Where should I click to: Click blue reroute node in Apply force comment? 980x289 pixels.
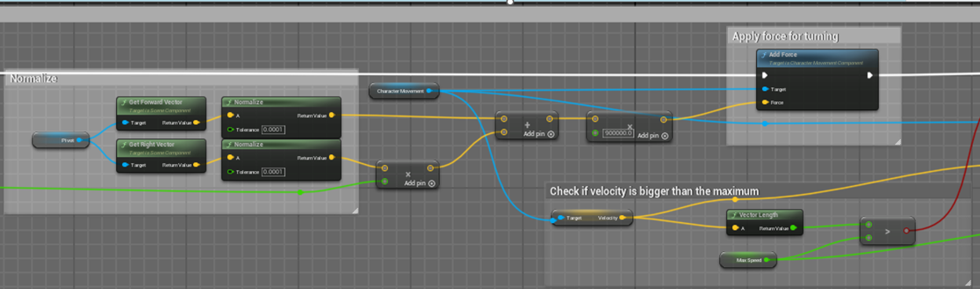tap(764, 123)
